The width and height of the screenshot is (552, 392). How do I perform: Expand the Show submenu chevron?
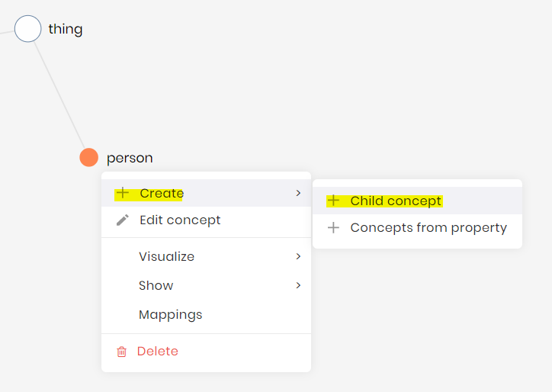coord(298,285)
